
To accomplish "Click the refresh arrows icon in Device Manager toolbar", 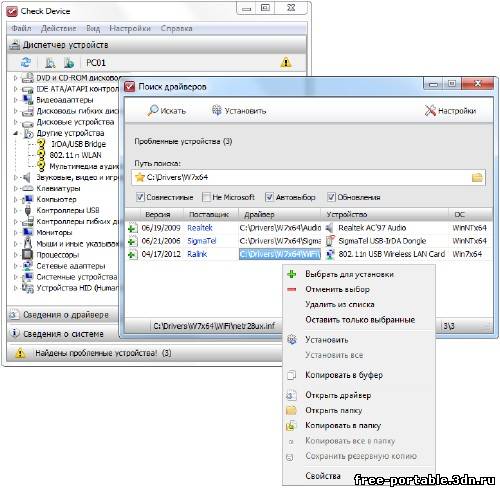I will pyautogui.click(x=26, y=62).
